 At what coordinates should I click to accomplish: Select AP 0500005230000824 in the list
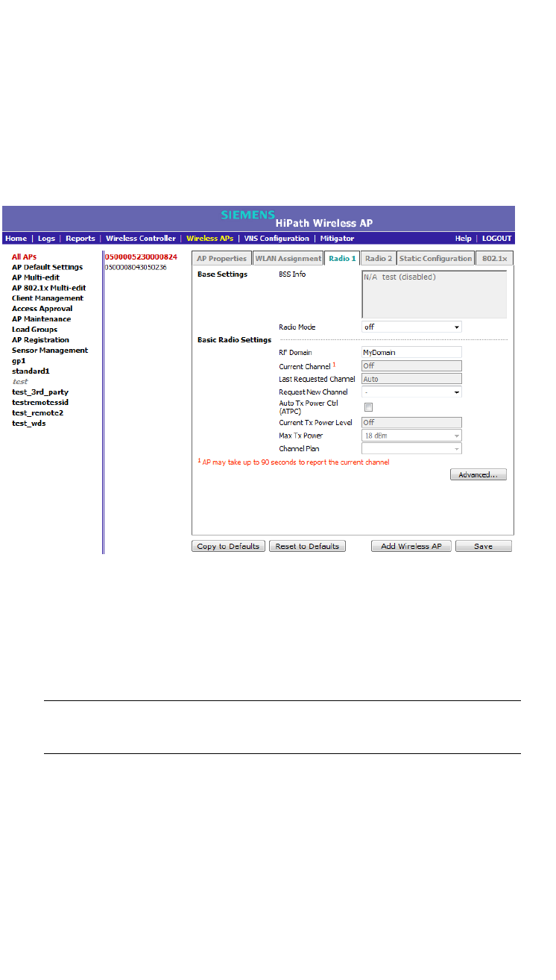click(141, 257)
